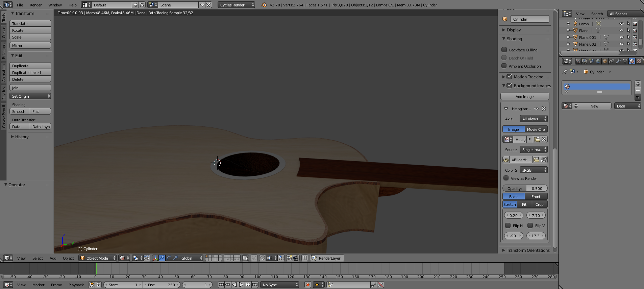Open the Scene properties tab icon
The height and width of the screenshot is (289, 644).
(592, 61)
